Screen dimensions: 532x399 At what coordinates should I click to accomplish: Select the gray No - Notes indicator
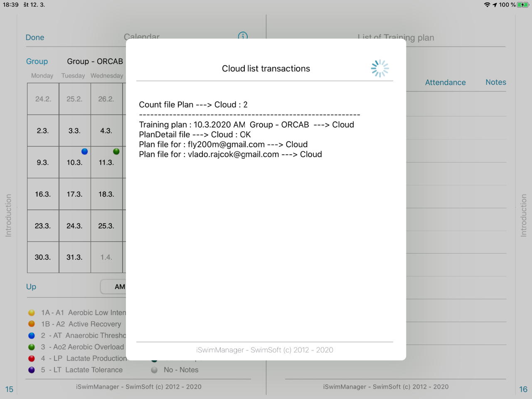point(155,370)
